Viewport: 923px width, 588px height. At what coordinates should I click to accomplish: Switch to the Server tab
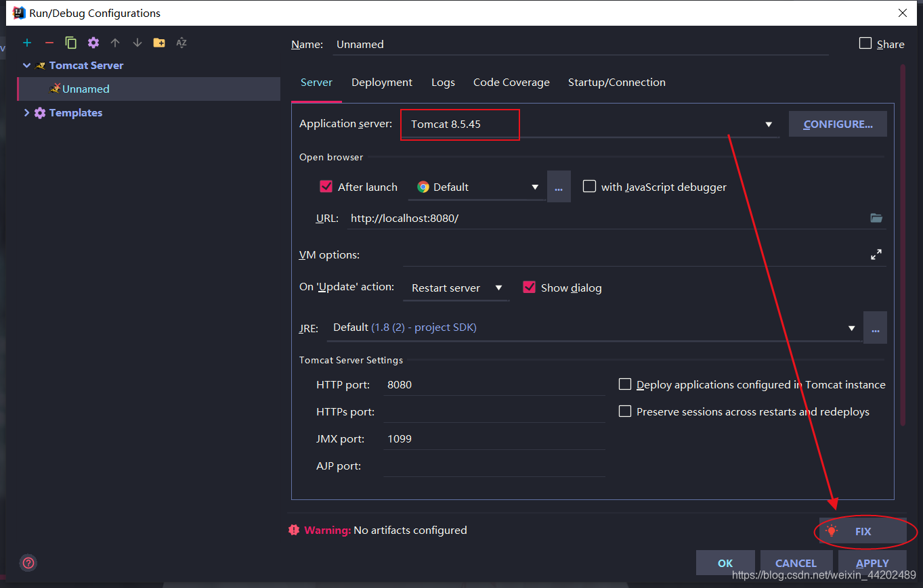pyautogui.click(x=316, y=83)
